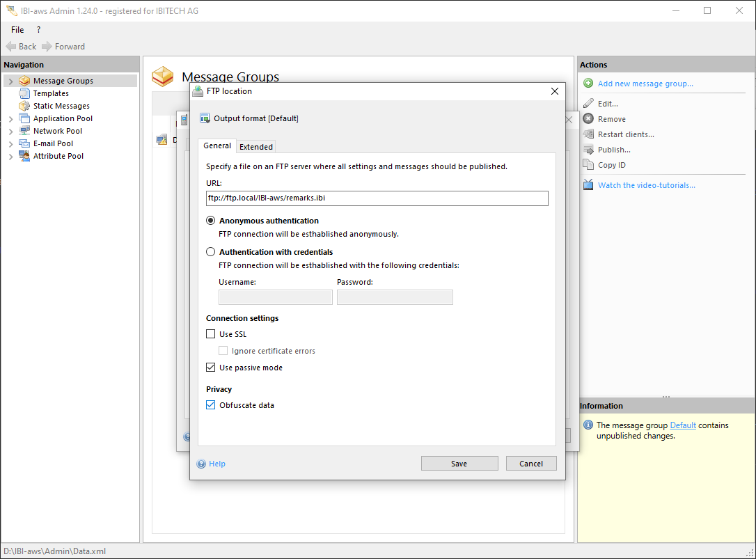Image resolution: width=756 pixels, height=559 pixels.
Task: Enable the Use SSL checkbox
Action: [211, 334]
